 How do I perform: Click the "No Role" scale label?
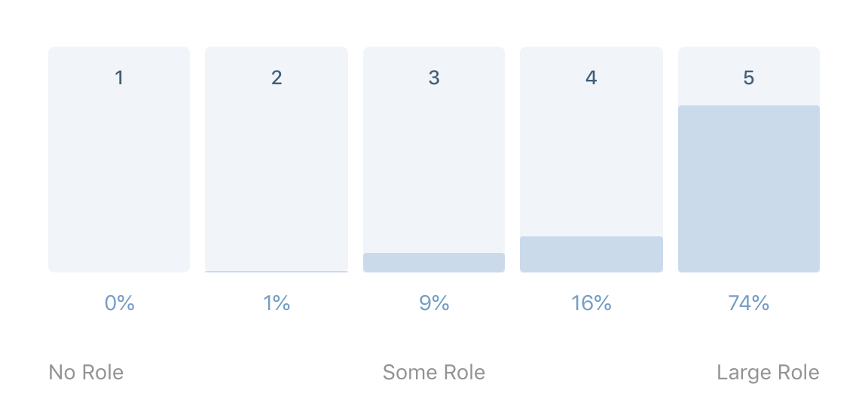click(86, 373)
